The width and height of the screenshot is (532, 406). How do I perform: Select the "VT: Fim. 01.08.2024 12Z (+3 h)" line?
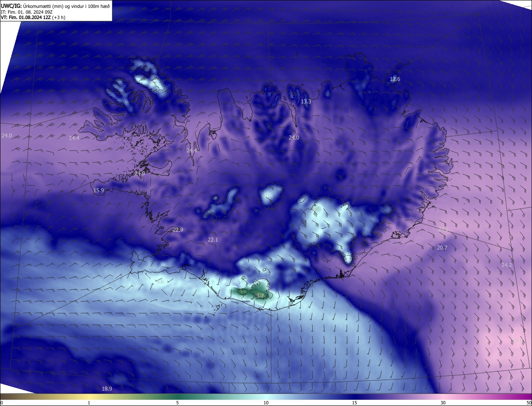[x=33, y=17]
